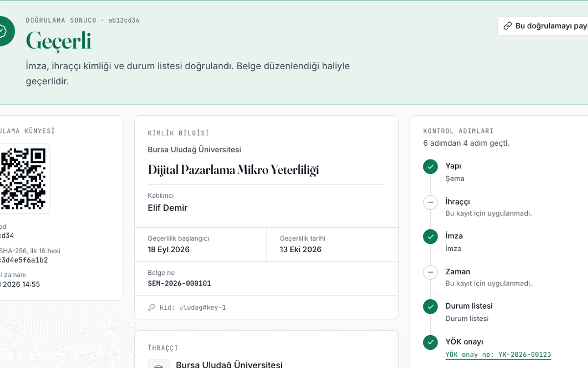Viewport: 588px width, 368px height.
Task: Click the Dijital Pazarlama Mikro Yeterliliği title
Action: coord(233,170)
